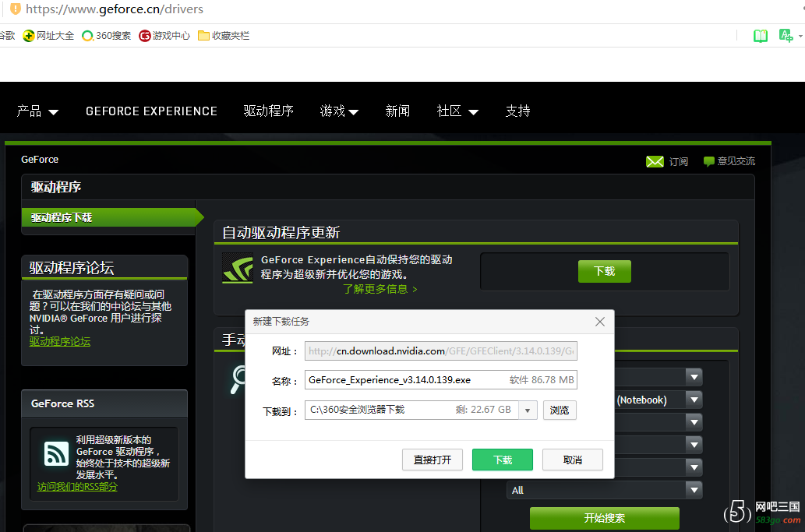Click the 订阅 link text
This screenshot has height=532, width=805.
pos(678,161)
